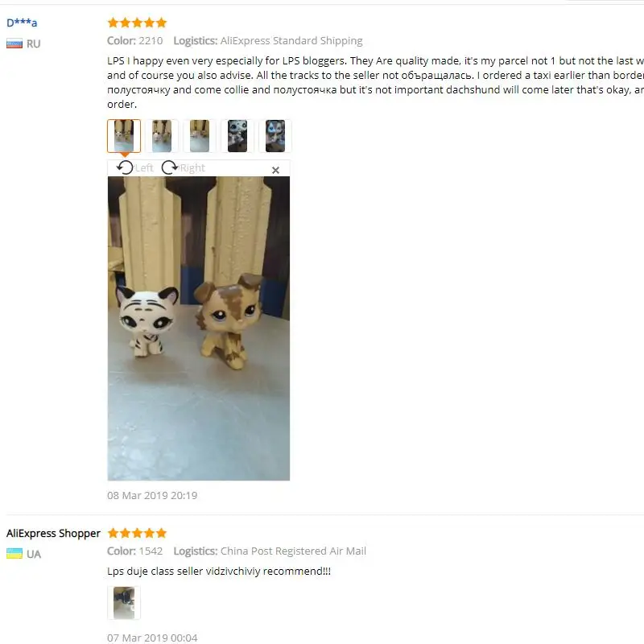The width and height of the screenshot is (644, 644).
Task: Open the photo thumbnail in AliExpress Shopper's review
Action: tap(124, 602)
